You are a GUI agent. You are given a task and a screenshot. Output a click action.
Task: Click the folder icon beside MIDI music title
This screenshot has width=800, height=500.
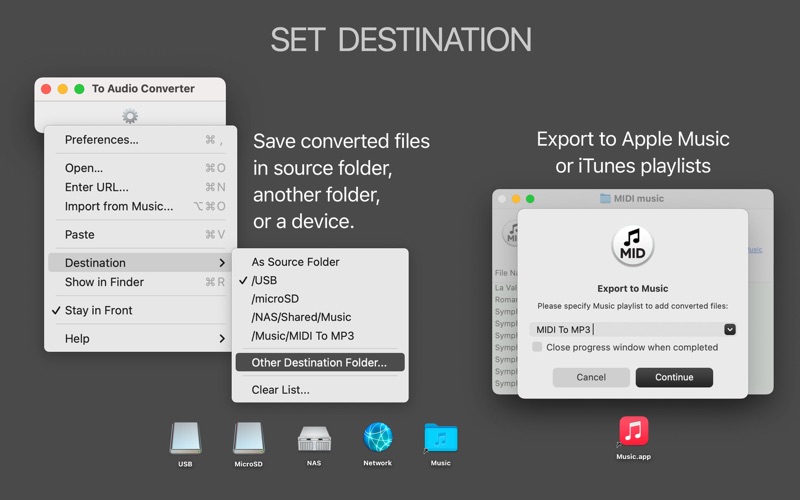[x=605, y=198]
